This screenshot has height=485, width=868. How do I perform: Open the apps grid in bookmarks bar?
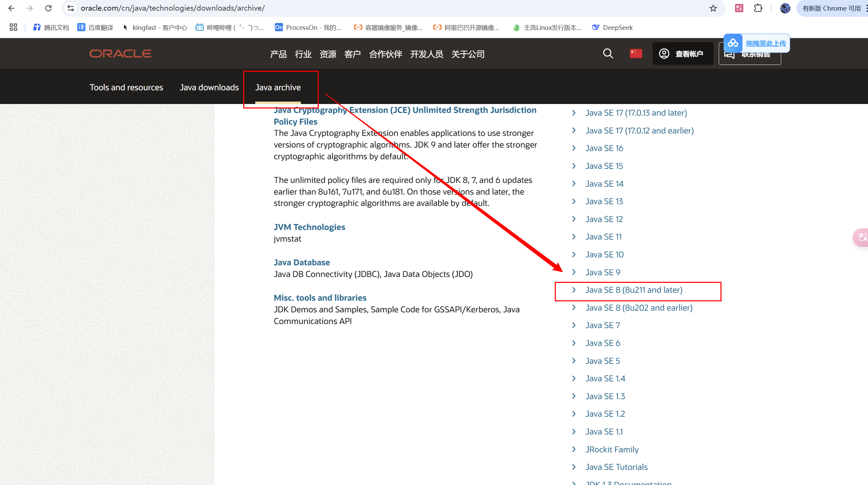coord(13,27)
